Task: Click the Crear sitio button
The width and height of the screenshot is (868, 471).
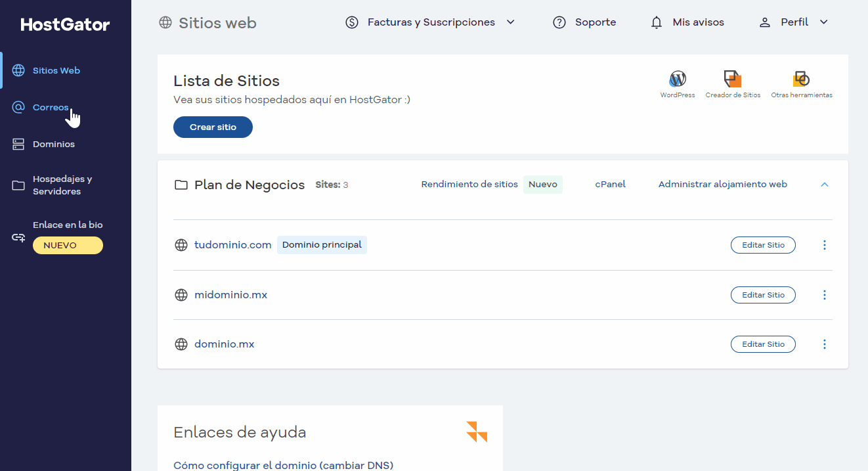Action: coord(213,127)
